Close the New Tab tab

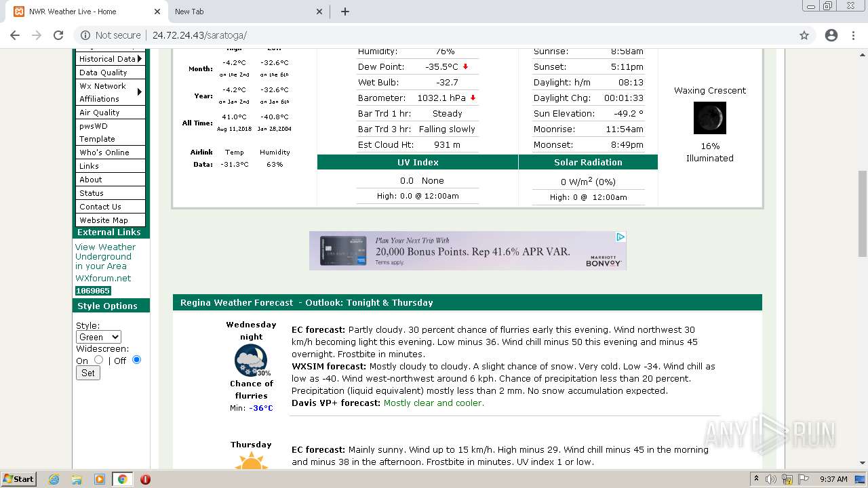pos(320,12)
